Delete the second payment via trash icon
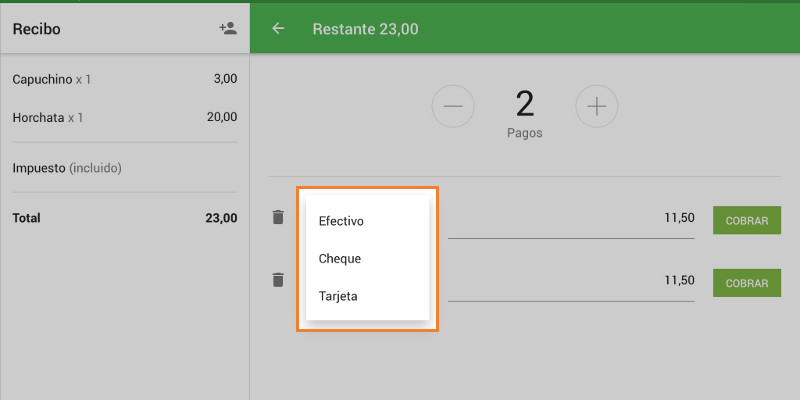The image size is (800, 400). pos(278,280)
